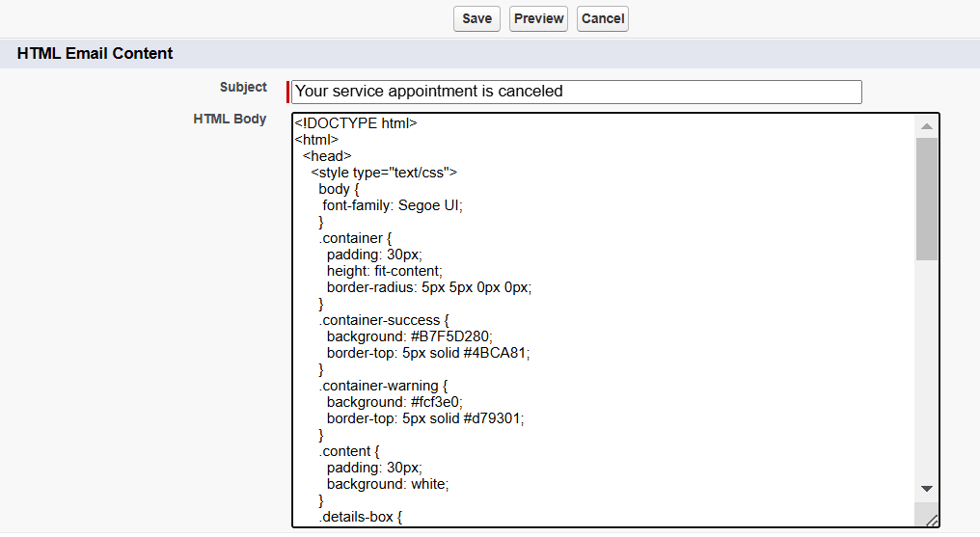Screen dimensions: 980x537
Task: Click the font-family: Segoe UI line
Action: 394,205
